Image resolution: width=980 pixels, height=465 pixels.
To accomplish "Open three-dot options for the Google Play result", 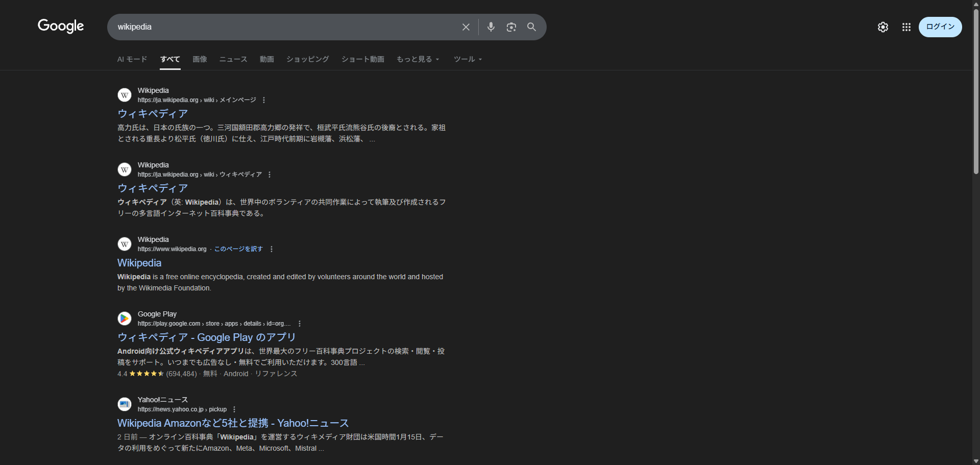I will click(x=299, y=323).
